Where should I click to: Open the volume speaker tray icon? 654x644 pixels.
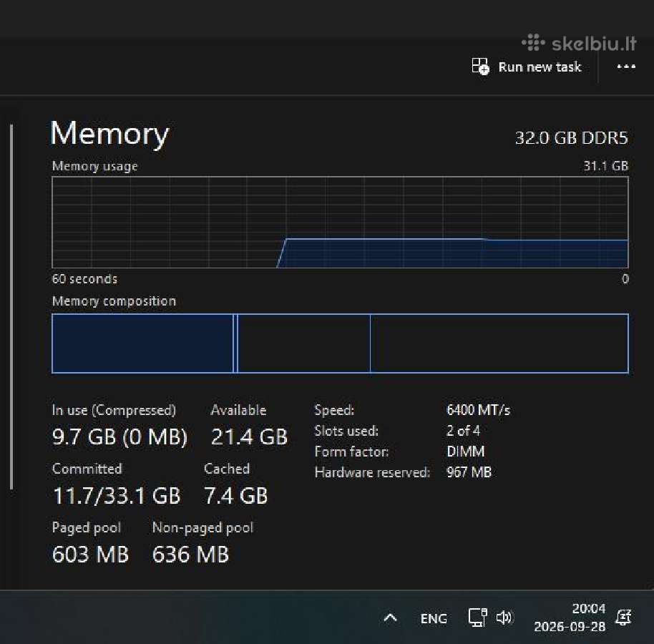pos(504,618)
